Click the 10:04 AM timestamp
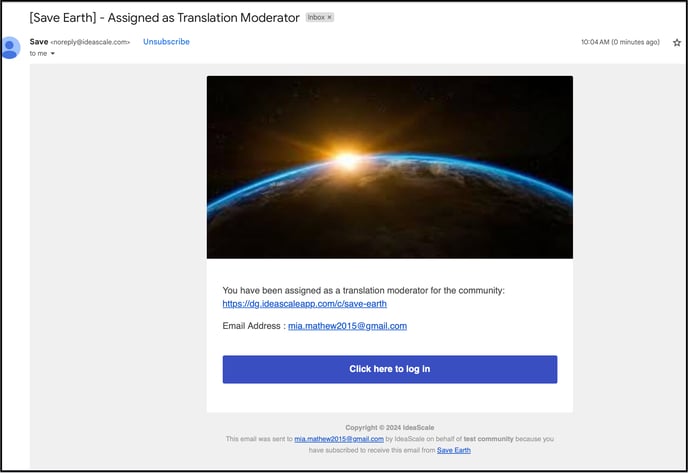Image resolution: width=688 pixels, height=473 pixels. 620,42
